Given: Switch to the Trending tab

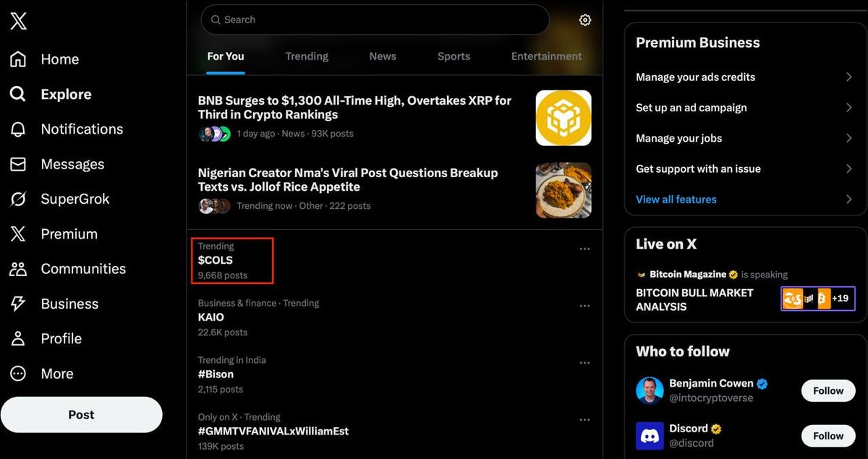Looking at the screenshot, I should pyautogui.click(x=307, y=56).
